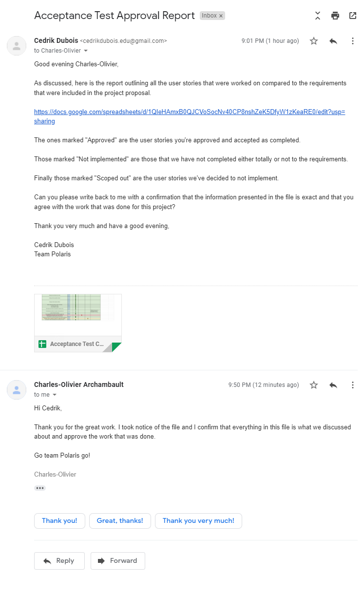Open the more options menu on Cedrik's email
Image resolution: width=364 pixels, height=596 pixels.
point(353,41)
